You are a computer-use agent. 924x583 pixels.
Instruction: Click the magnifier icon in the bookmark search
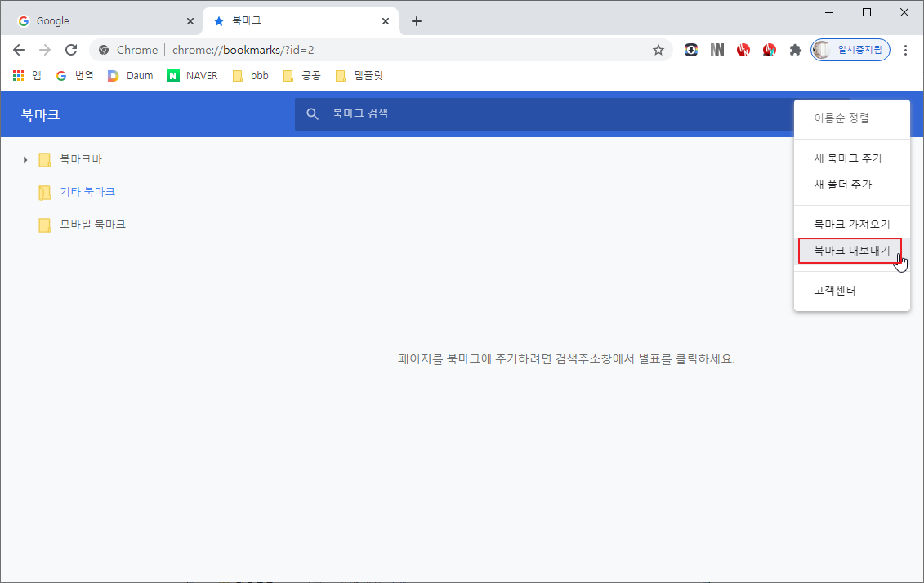[313, 113]
